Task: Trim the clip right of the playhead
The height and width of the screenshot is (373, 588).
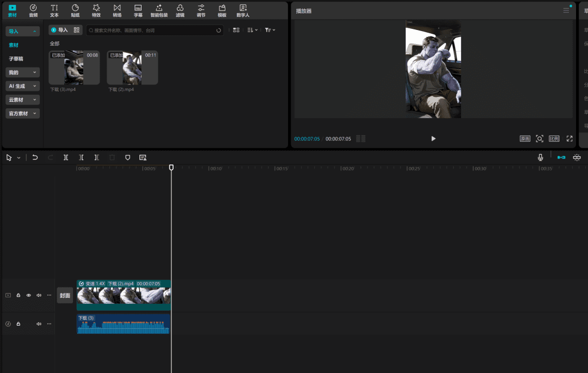Action: coord(97,157)
